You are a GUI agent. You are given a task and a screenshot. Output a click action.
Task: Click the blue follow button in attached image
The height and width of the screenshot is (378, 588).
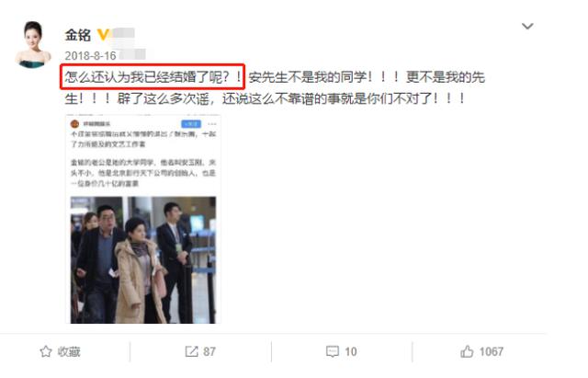pos(191,124)
